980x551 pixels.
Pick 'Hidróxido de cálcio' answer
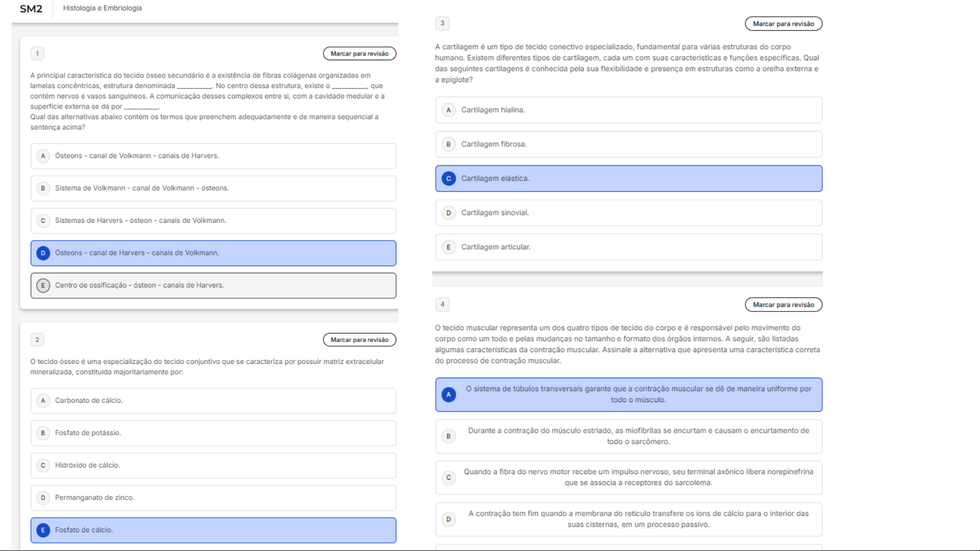click(213, 465)
